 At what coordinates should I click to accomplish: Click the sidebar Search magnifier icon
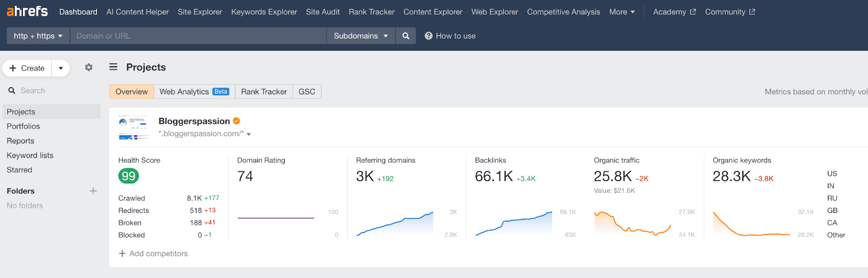click(x=12, y=91)
